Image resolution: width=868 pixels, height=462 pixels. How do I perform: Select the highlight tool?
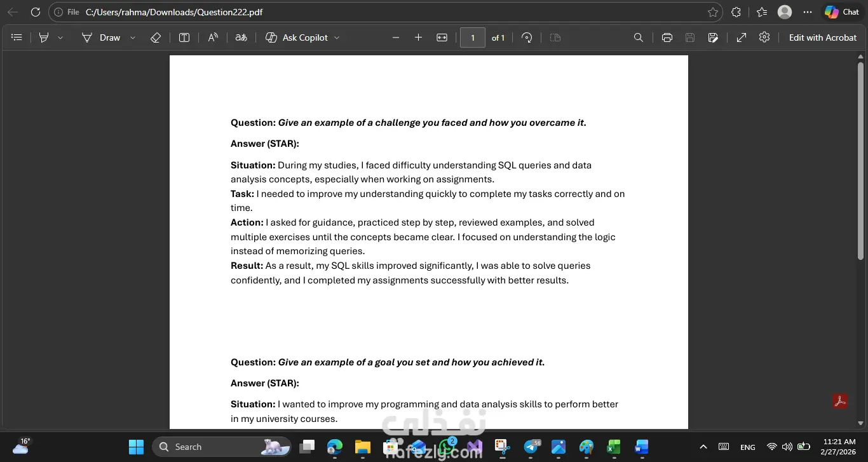[x=44, y=37]
